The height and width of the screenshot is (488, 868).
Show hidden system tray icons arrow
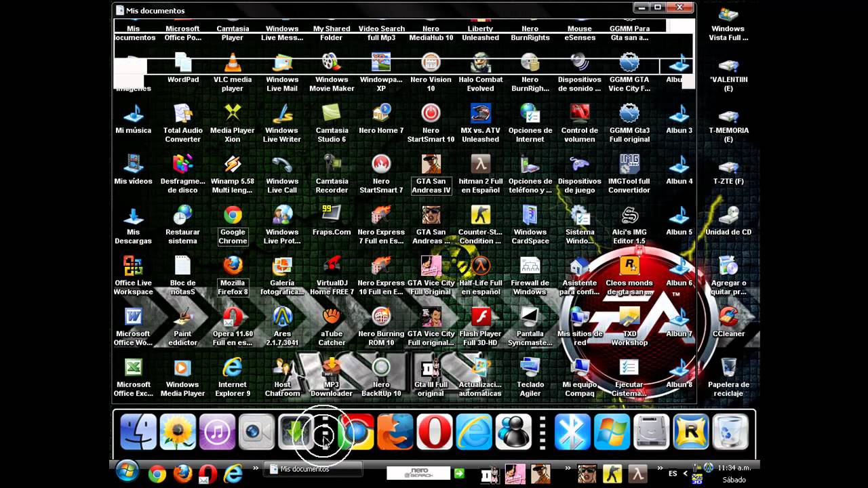coord(686,473)
